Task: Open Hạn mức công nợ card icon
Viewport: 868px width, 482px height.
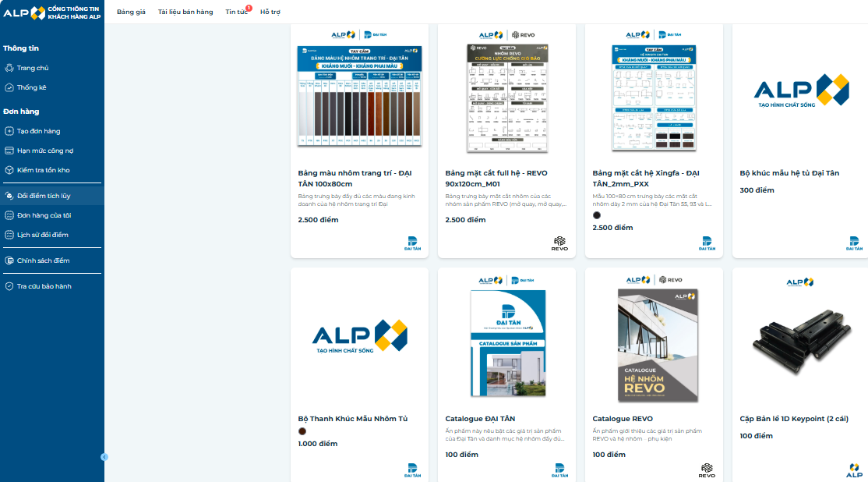Action: click(x=9, y=151)
